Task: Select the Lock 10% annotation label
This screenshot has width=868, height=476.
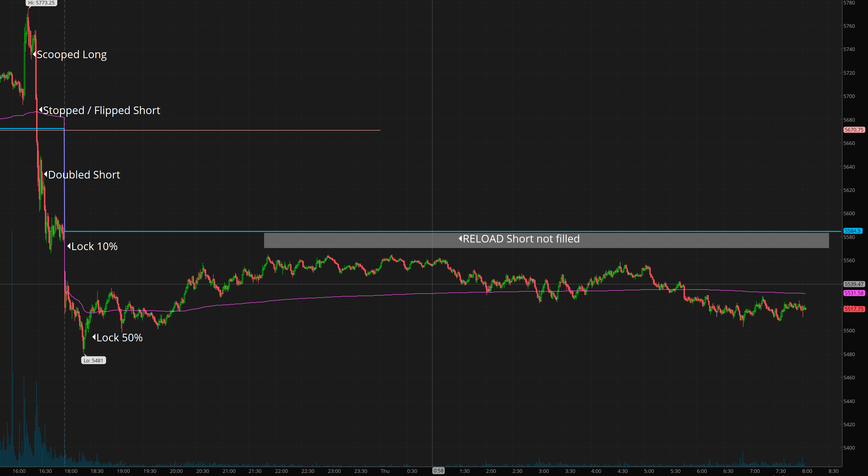Action: point(94,246)
